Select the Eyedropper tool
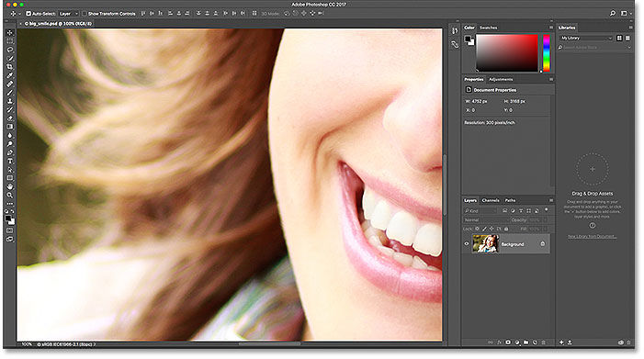Viewport: 644px width, 359px height. 10,75
